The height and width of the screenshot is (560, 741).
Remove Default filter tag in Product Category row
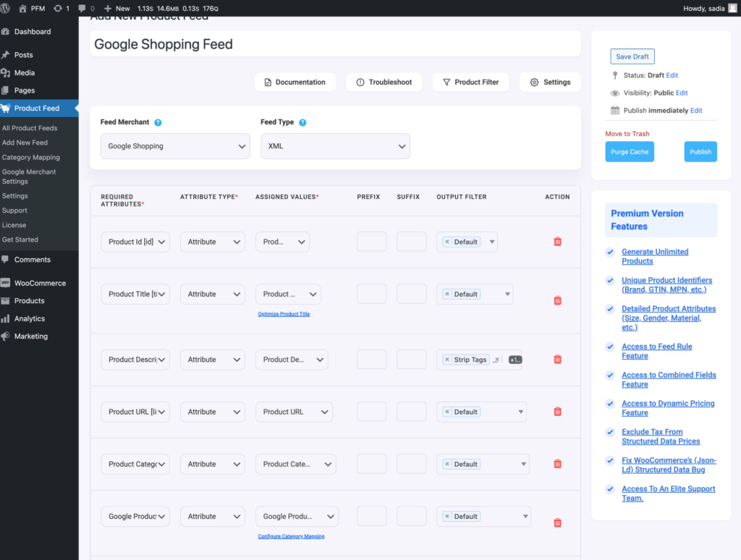pos(447,464)
